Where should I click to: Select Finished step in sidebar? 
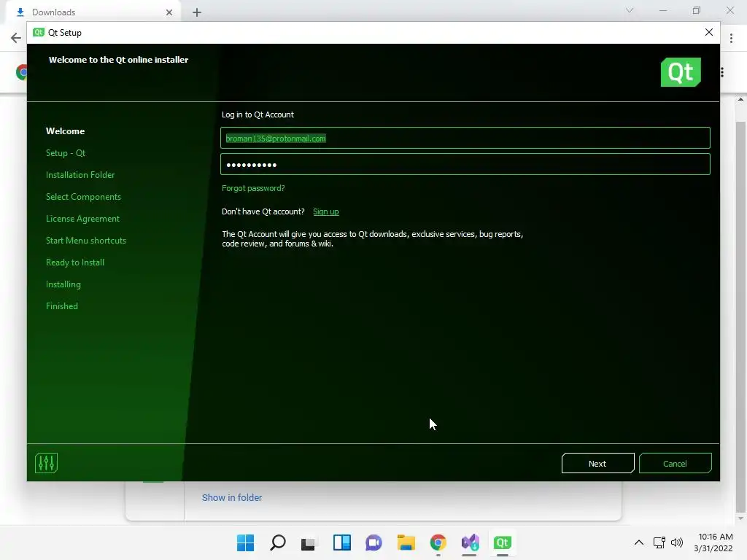pos(62,306)
